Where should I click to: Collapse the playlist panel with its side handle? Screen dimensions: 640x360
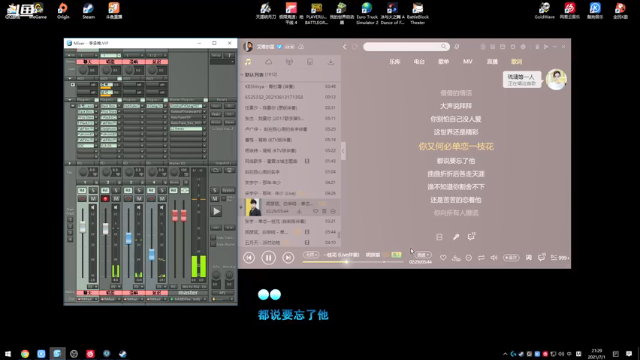343,151
